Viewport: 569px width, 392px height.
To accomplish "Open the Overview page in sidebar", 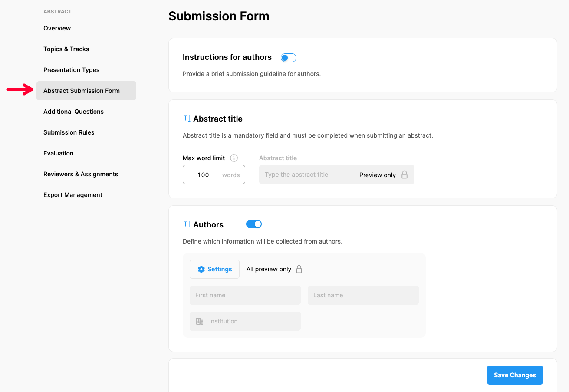I will tap(57, 28).
